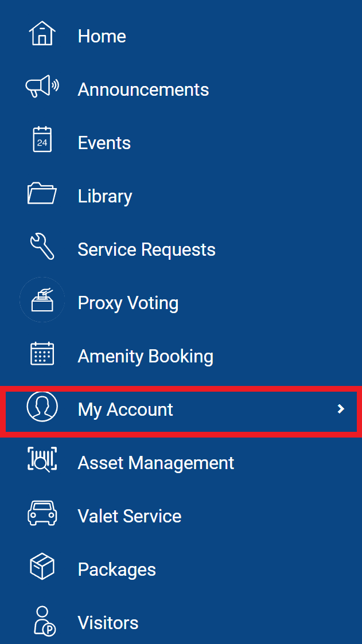This screenshot has height=644, width=362.
Task: Open the Amenity Booking menu label
Action: (x=146, y=356)
